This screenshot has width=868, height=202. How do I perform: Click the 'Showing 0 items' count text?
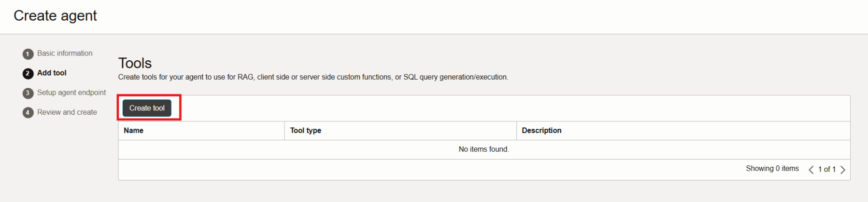point(772,169)
